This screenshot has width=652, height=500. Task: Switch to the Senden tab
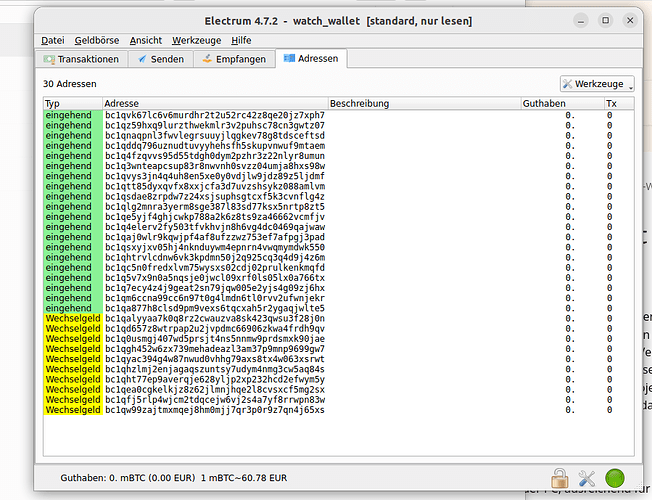click(161, 59)
